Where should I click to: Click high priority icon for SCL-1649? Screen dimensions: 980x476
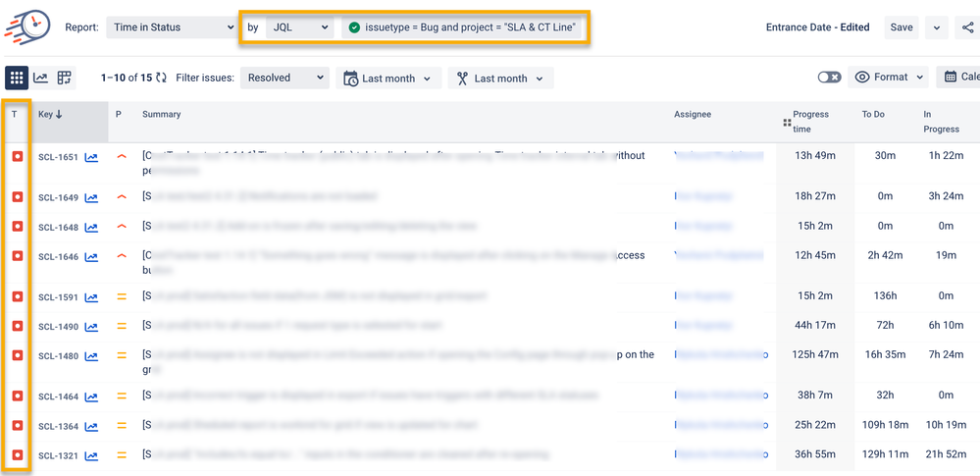pyautogui.click(x=122, y=197)
